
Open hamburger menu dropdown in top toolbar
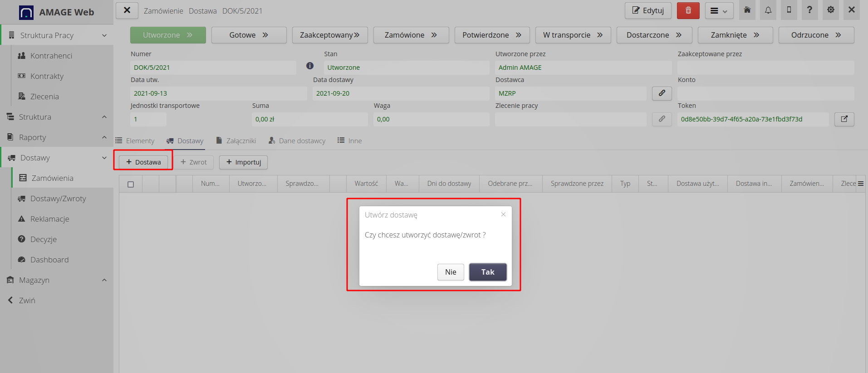click(719, 11)
